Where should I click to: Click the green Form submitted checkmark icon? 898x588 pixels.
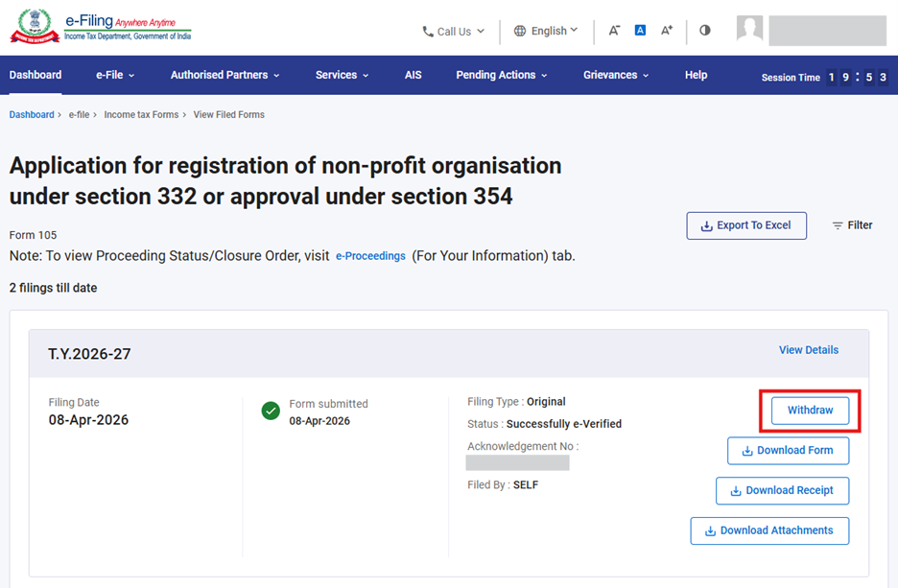[271, 411]
